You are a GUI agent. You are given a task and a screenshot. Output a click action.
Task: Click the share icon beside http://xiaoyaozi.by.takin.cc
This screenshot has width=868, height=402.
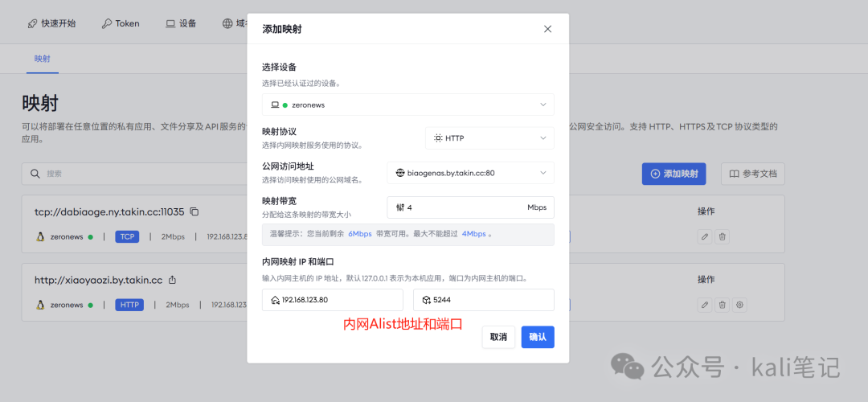coord(172,281)
